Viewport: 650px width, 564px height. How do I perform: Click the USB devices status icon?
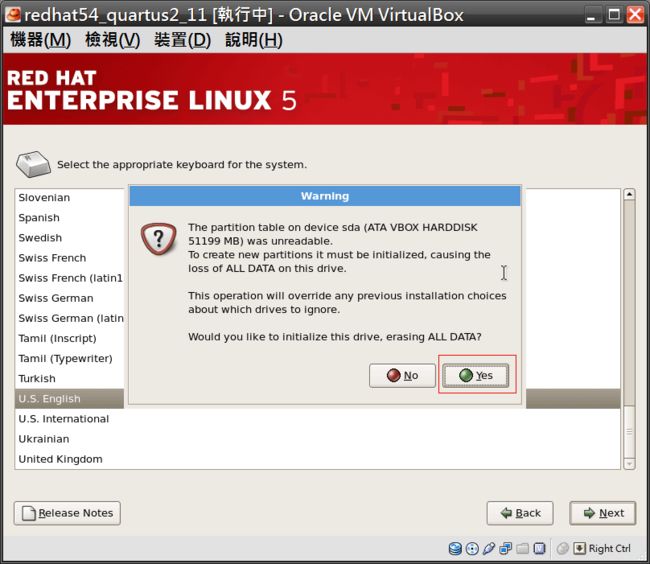(x=489, y=548)
